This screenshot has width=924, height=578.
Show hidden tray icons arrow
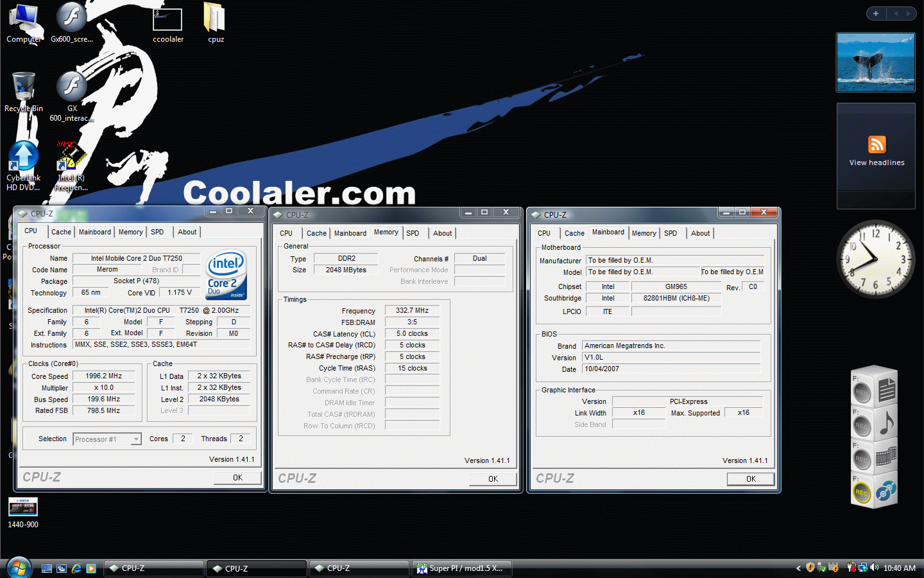coord(798,568)
